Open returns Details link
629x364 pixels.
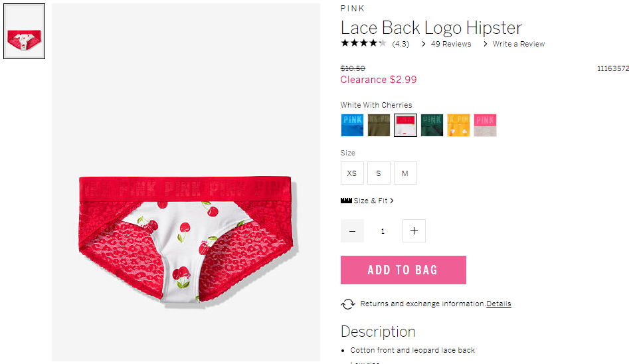coord(499,304)
